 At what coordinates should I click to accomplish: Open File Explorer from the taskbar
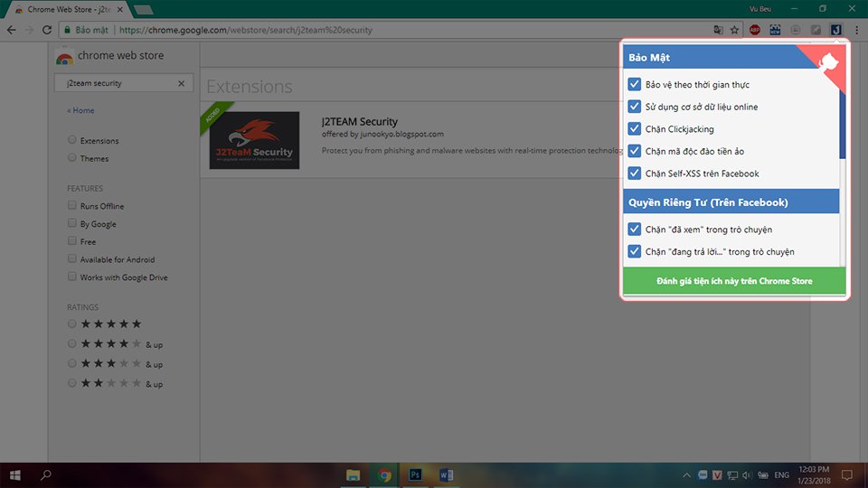[x=354, y=474]
